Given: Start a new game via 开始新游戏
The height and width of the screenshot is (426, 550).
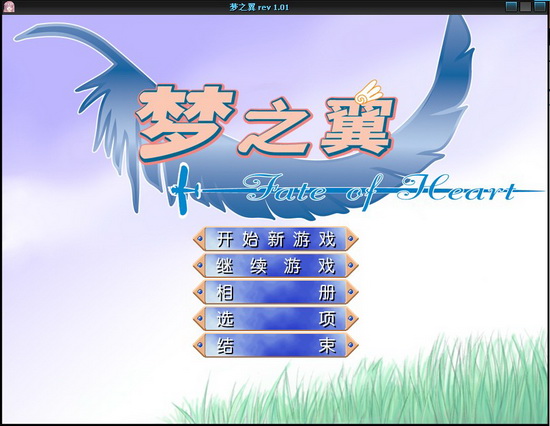Looking at the screenshot, I should (x=275, y=239).
